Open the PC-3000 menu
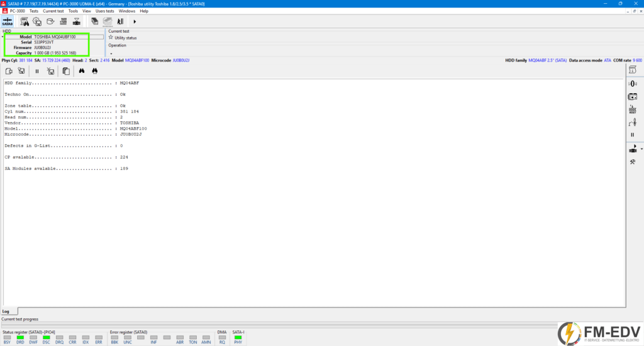The width and height of the screenshot is (644, 346). click(17, 11)
